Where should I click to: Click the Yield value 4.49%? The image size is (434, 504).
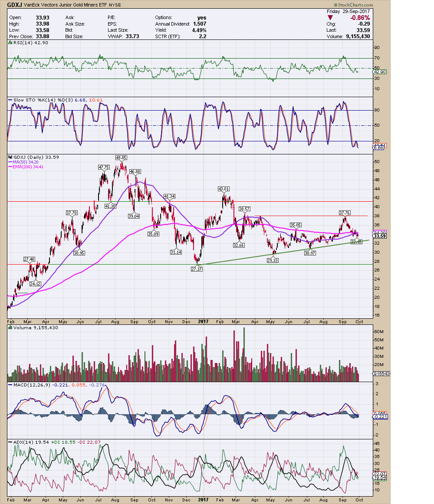(x=199, y=30)
